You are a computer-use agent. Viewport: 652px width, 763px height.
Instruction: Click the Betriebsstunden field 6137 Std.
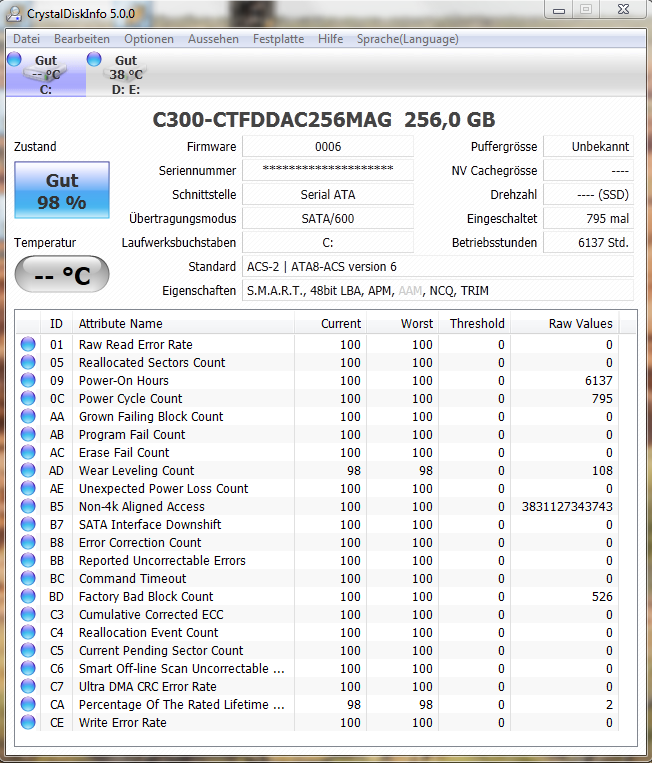588,242
